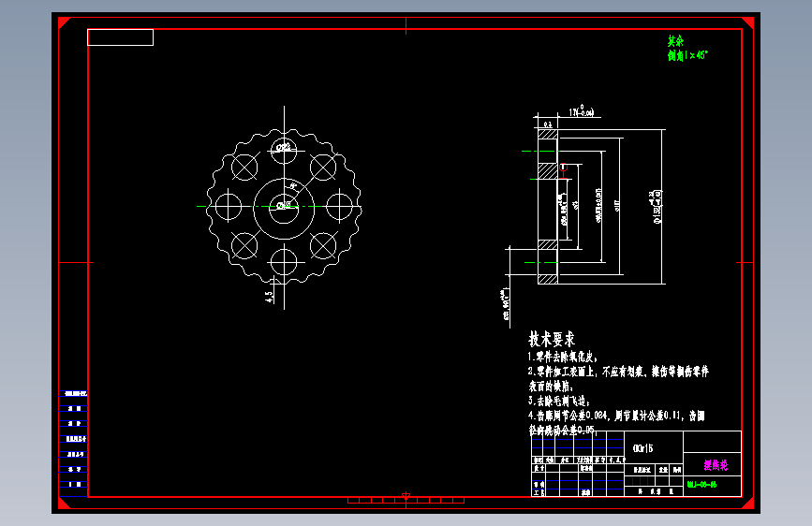Click the topmost hatched area in section view
812x526 pixels.
(x=547, y=134)
